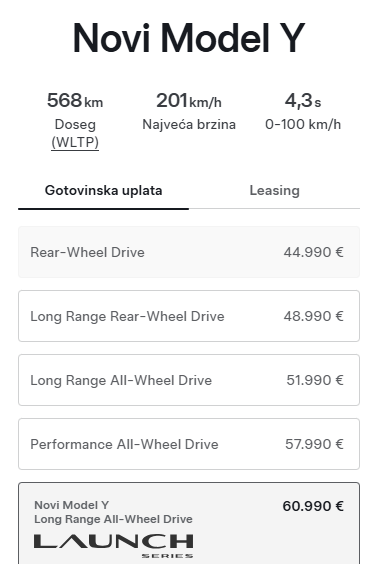Click the 60.990 € Launch Series price
The height and width of the screenshot is (564, 372).
point(313,506)
